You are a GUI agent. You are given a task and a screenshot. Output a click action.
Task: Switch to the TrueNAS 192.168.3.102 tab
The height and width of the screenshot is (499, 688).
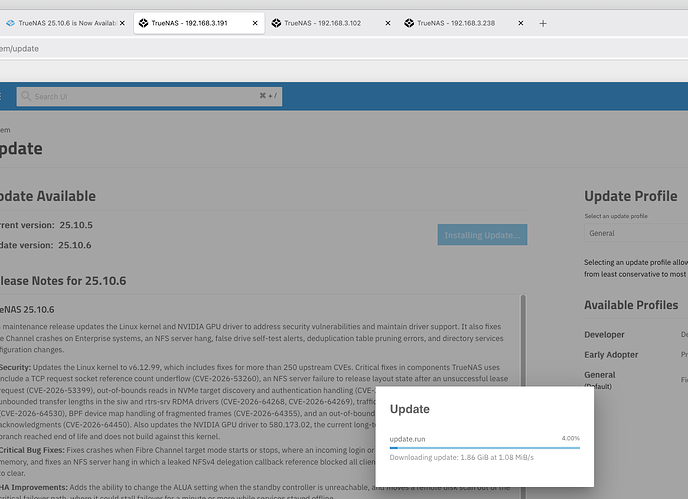(x=331, y=23)
